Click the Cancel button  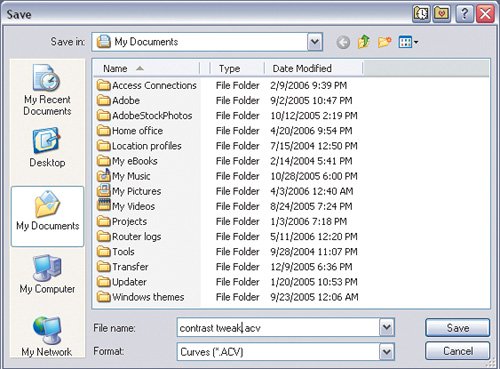click(458, 351)
